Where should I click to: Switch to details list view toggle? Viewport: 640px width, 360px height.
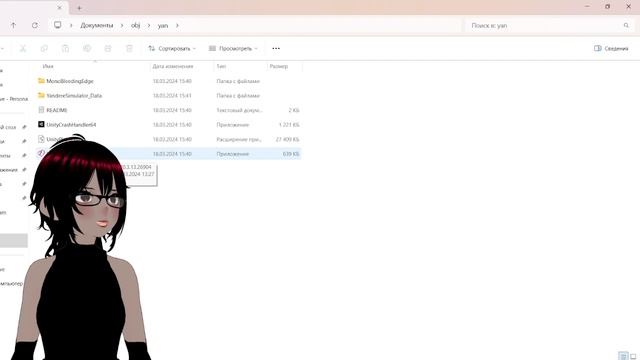pos(623,356)
